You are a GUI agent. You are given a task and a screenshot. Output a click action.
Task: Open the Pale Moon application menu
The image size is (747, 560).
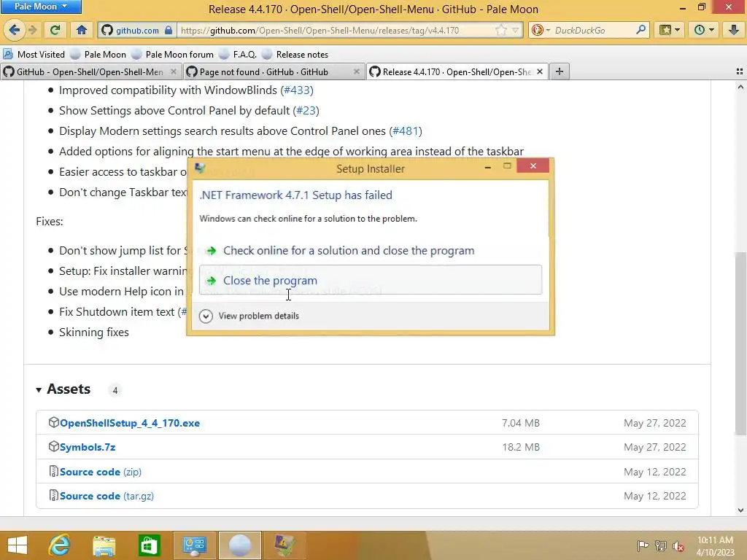coord(41,7)
